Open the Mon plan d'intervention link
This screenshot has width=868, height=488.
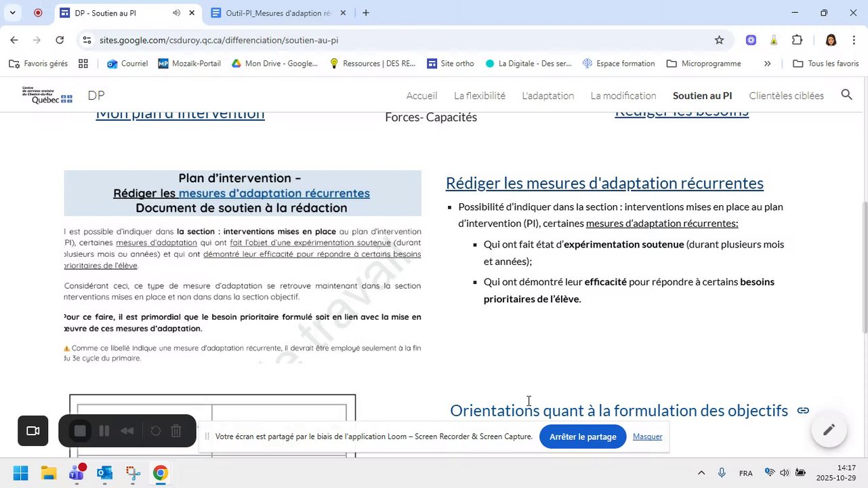tap(180, 115)
